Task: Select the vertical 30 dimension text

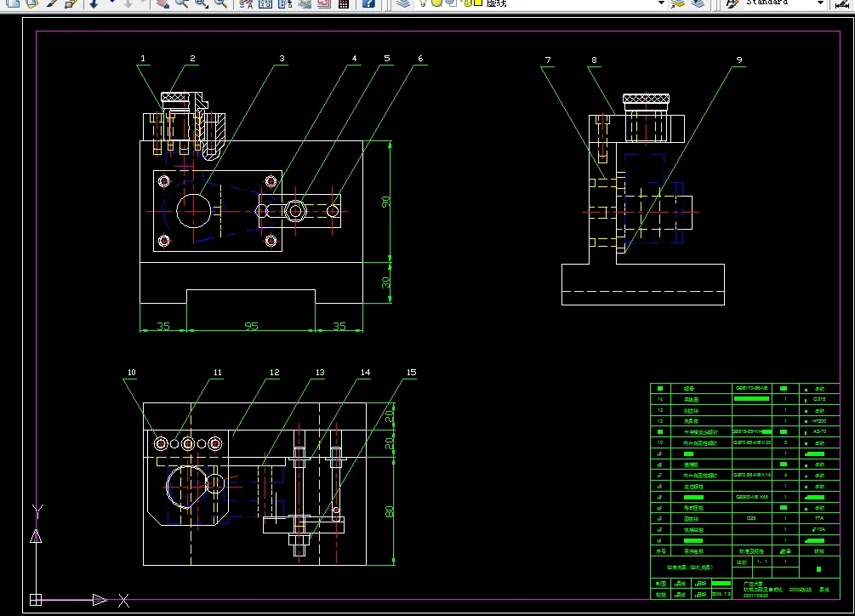Action: click(386, 282)
